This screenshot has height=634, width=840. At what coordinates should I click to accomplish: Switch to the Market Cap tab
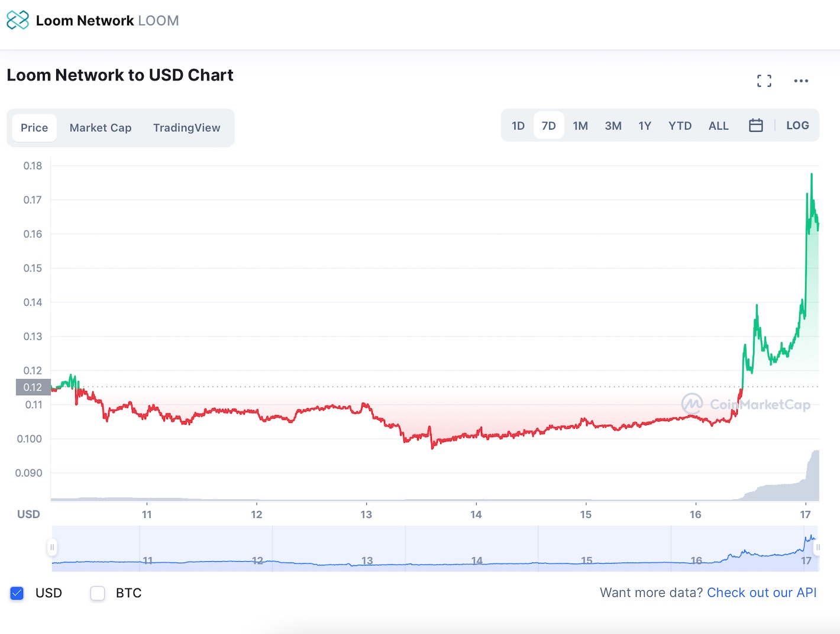coord(101,128)
